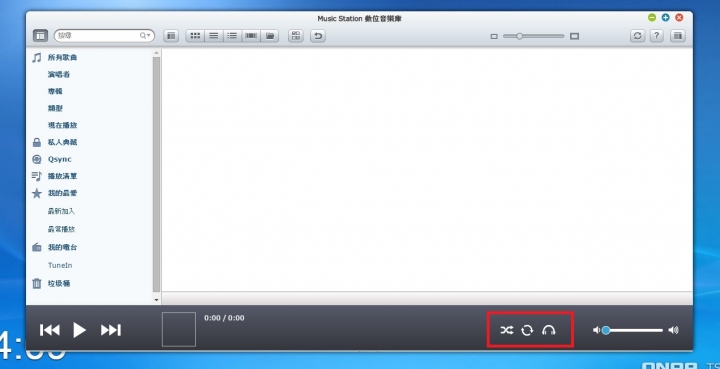Select 演唱者 Artists in sidebar

[59, 74]
